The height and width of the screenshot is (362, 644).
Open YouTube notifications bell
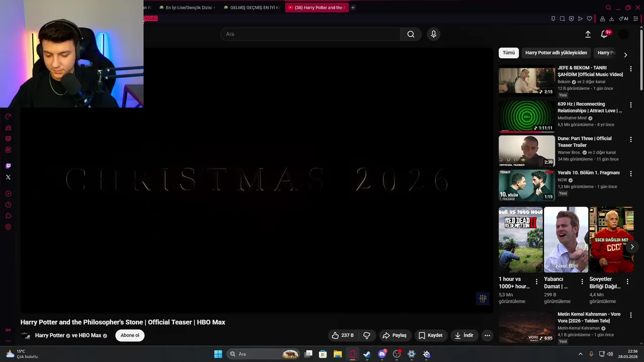click(x=604, y=34)
